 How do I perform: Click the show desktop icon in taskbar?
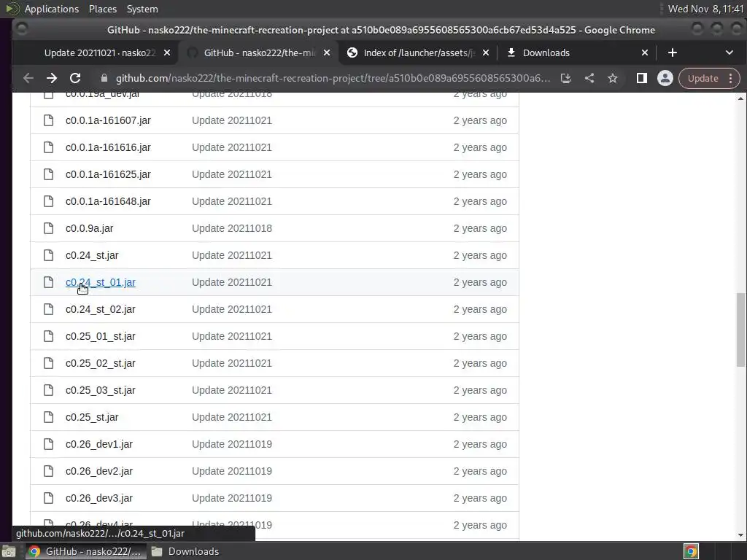point(9,551)
